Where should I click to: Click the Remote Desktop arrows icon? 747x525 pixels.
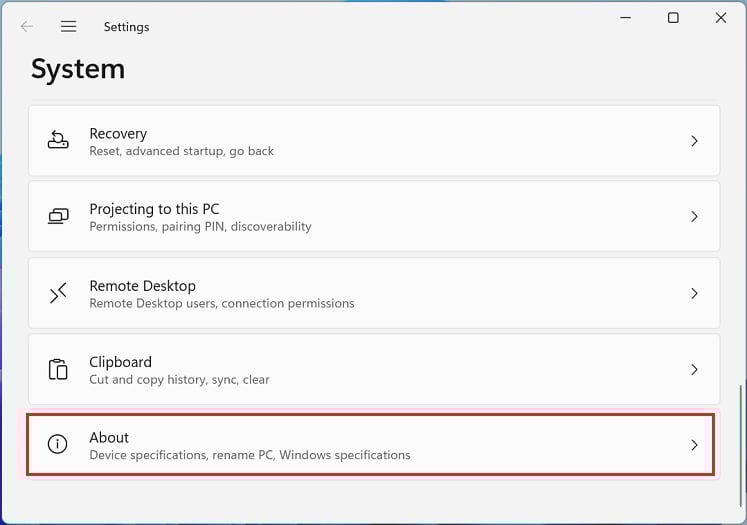coord(58,293)
